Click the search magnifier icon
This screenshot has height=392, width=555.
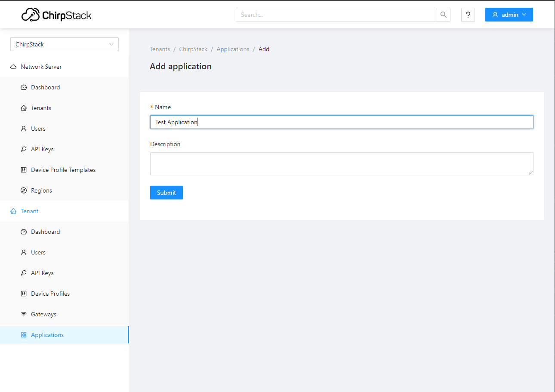tap(444, 15)
